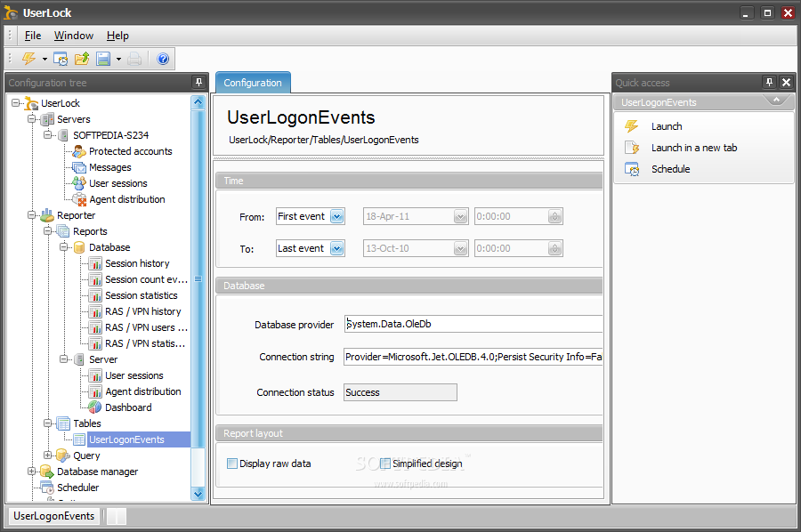Click the tree scrollbar down arrow

(x=198, y=494)
